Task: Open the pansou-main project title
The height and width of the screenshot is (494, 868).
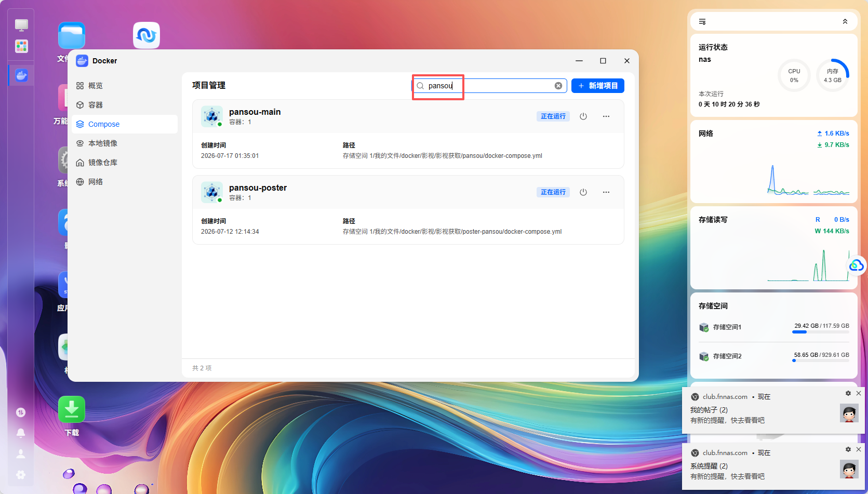Action: 255,112
